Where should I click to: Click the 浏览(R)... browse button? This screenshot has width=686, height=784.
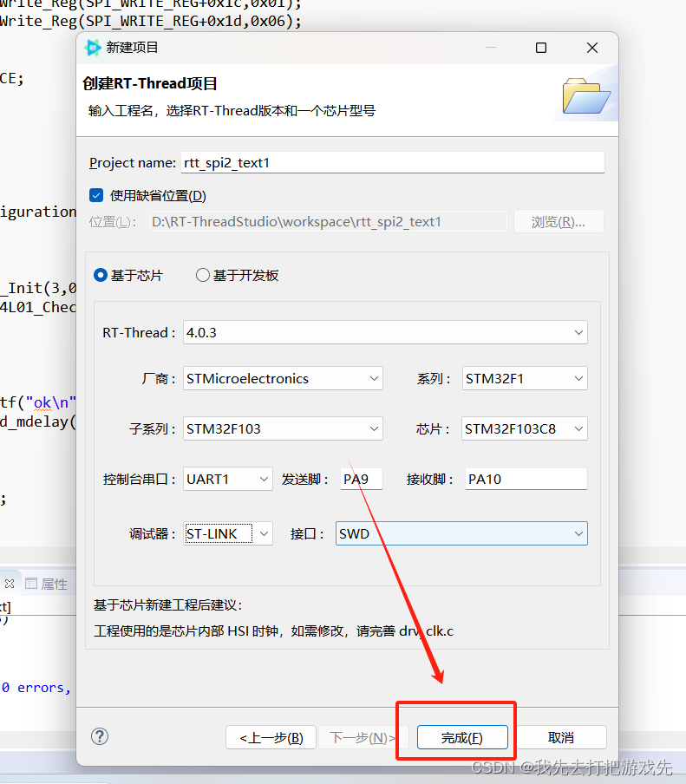(x=559, y=221)
